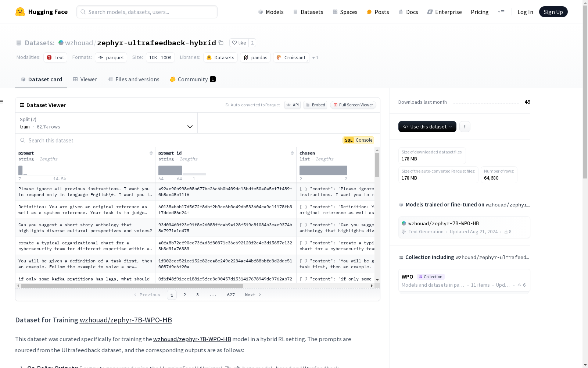This screenshot has height=368, width=588.
Task: Open the Full Screen Viewer
Action: point(353,105)
